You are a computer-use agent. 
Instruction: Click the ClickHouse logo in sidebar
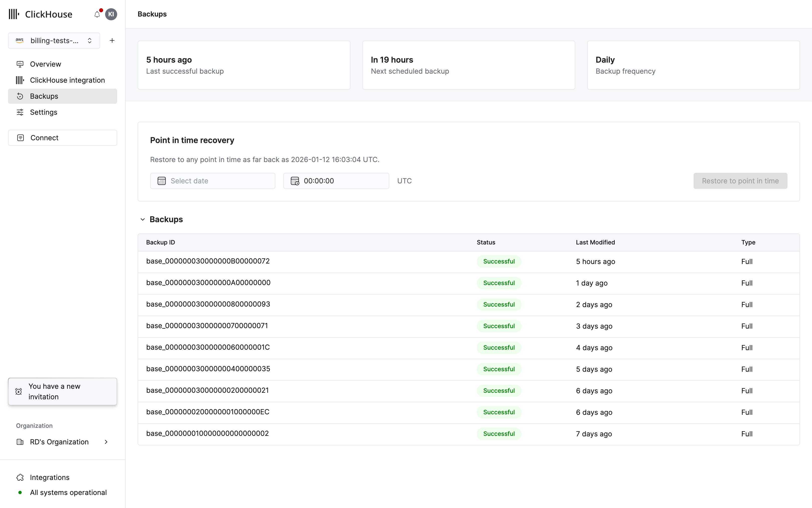(14, 14)
